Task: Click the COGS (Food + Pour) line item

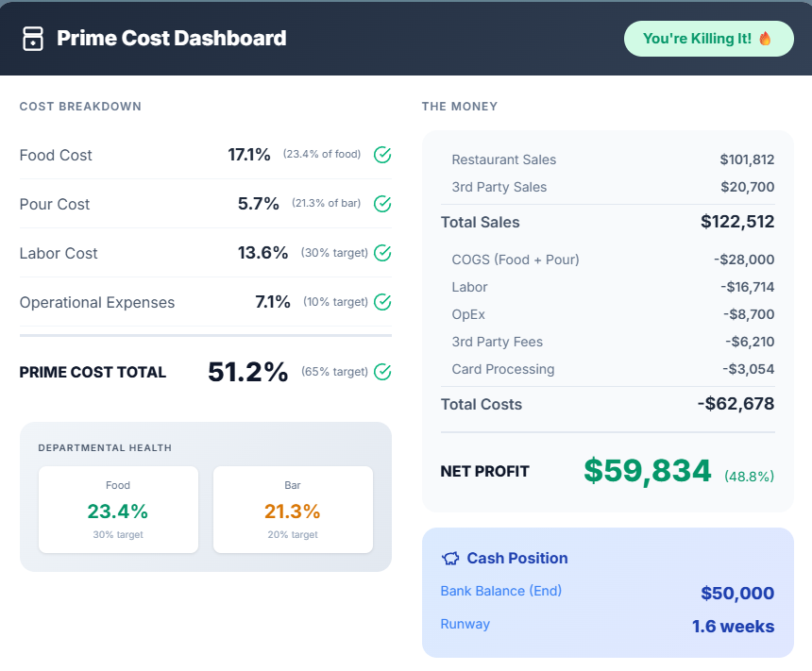Action: coord(608,260)
